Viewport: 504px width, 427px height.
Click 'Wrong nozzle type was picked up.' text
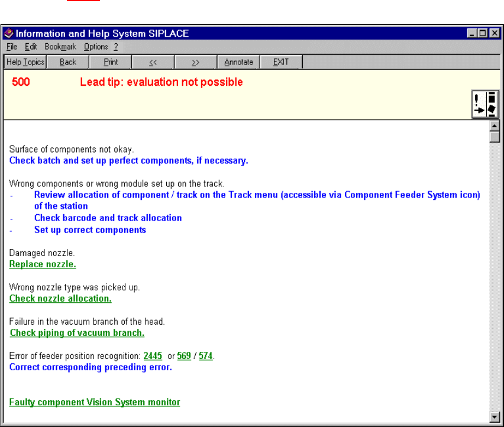click(x=75, y=287)
